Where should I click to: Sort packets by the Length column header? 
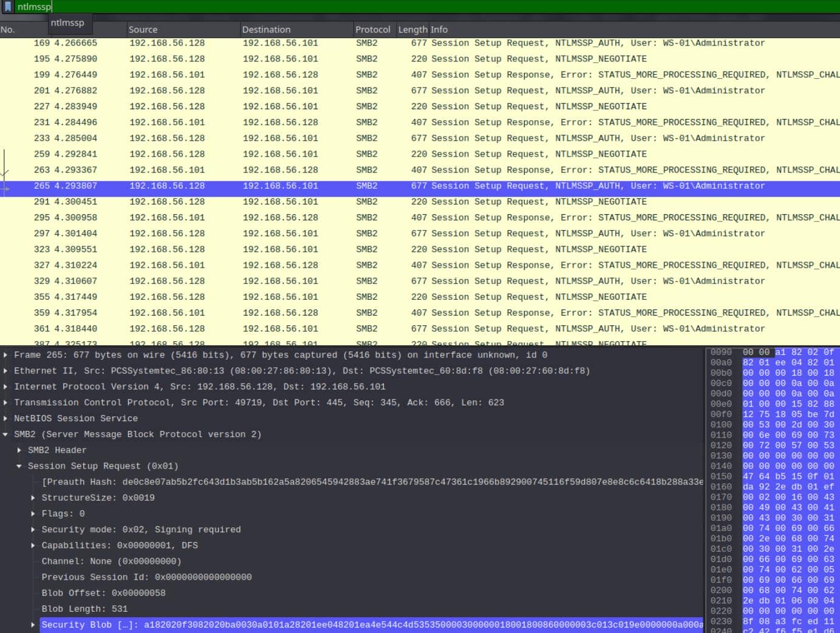coord(413,29)
